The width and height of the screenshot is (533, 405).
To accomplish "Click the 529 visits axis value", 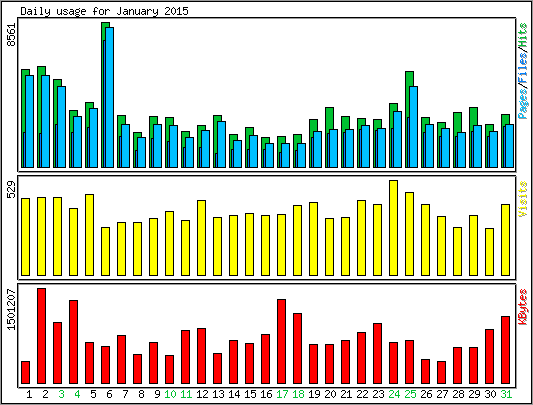I will pyautogui.click(x=11, y=189).
